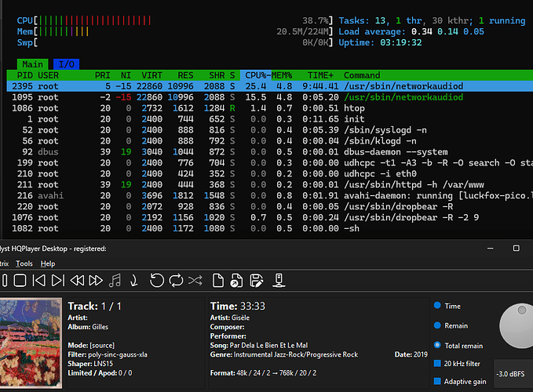The image size is (533, 392).
Task: Click the Filter poly-sinc-gauss-xla text
Action: coord(108,354)
